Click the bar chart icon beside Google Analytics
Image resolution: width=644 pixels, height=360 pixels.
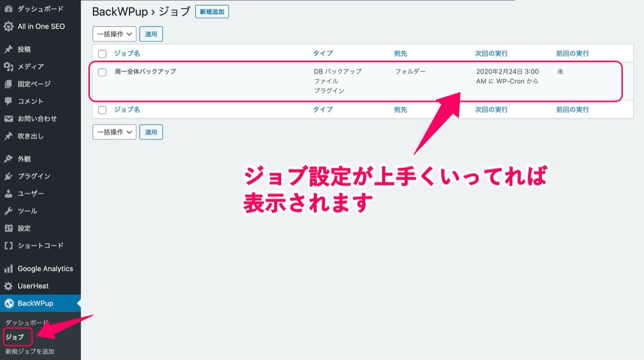coord(9,269)
